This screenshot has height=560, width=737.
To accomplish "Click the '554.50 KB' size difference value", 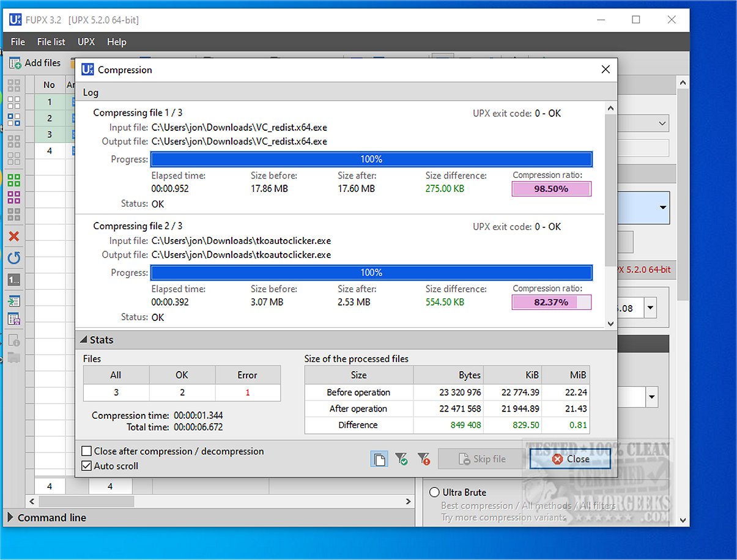I will (x=445, y=302).
